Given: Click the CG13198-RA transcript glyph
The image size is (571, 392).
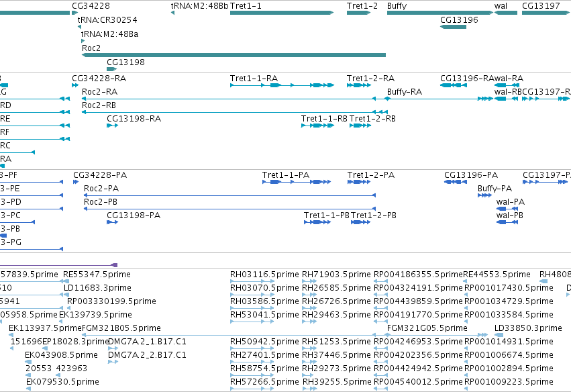Looking at the screenshot, I should coord(113,126).
